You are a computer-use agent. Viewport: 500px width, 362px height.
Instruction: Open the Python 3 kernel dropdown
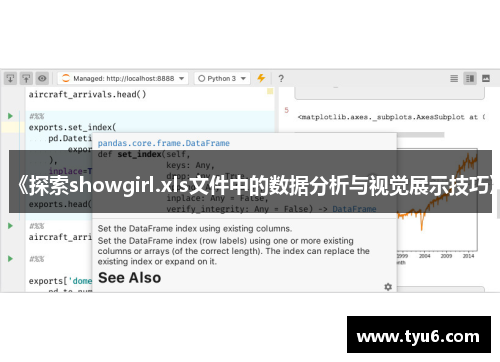coord(222,79)
